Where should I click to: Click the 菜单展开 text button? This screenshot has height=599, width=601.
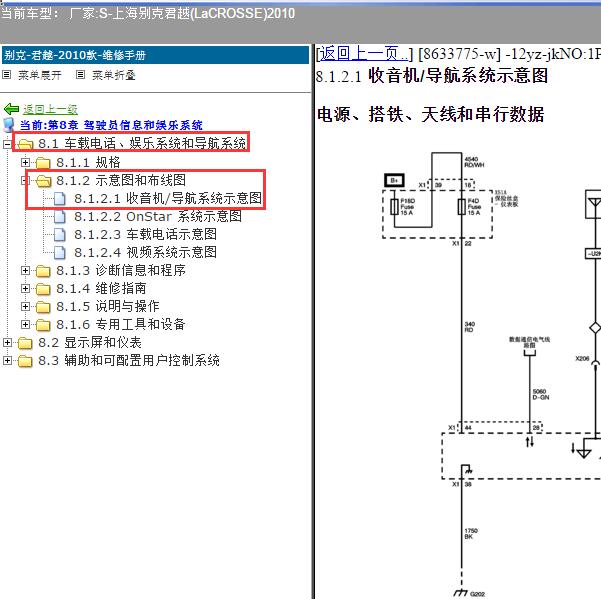coord(40,75)
